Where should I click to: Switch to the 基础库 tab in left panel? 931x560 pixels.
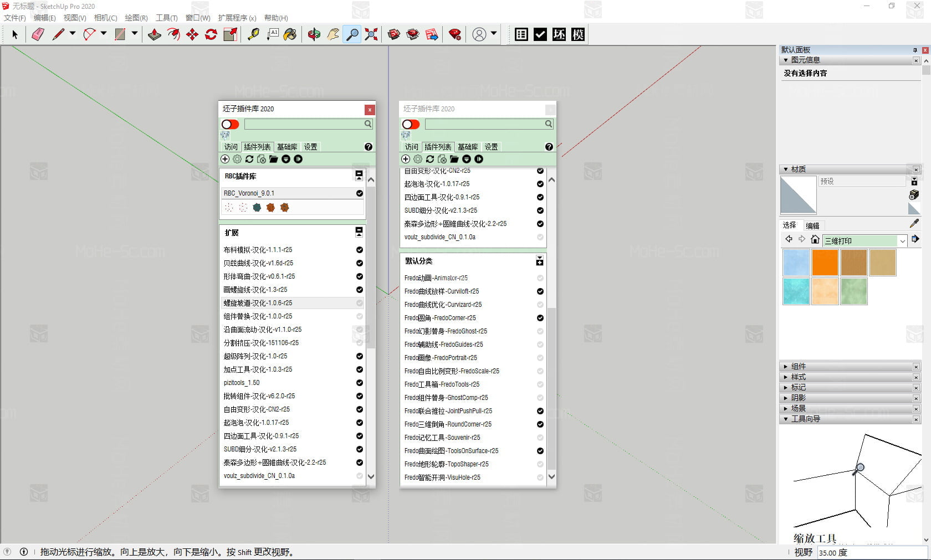point(287,147)
